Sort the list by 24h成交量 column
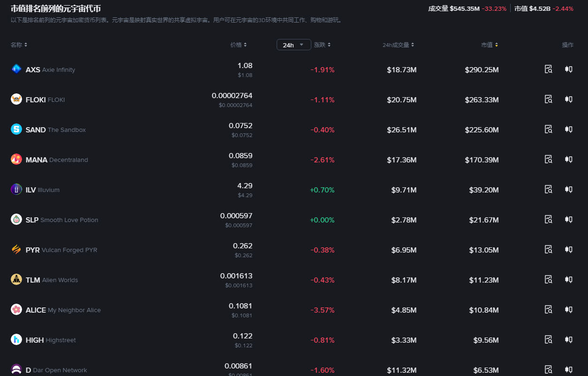The image size is (588, 376). point(399,45)
